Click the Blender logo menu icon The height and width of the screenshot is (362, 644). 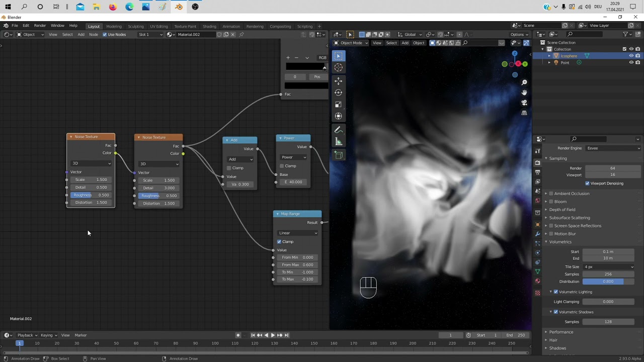6,26
